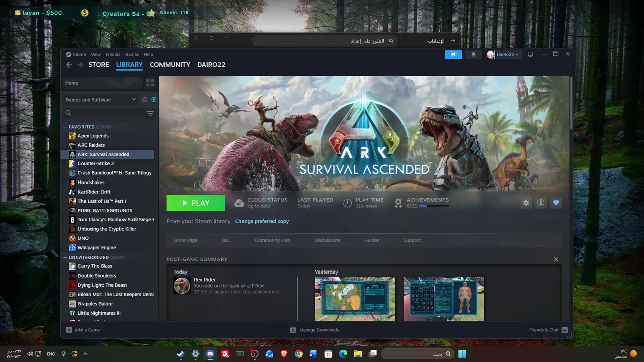Switch to Big Picture mode icon
Screen dimensions: 644x362
tap(530, 54)
